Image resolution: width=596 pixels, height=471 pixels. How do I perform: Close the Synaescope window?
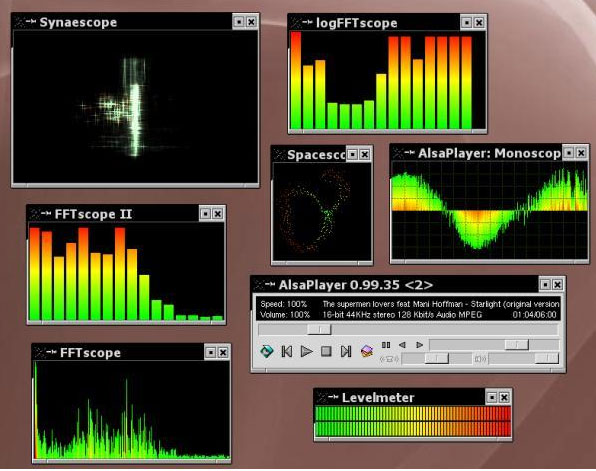tap(251, 22)
